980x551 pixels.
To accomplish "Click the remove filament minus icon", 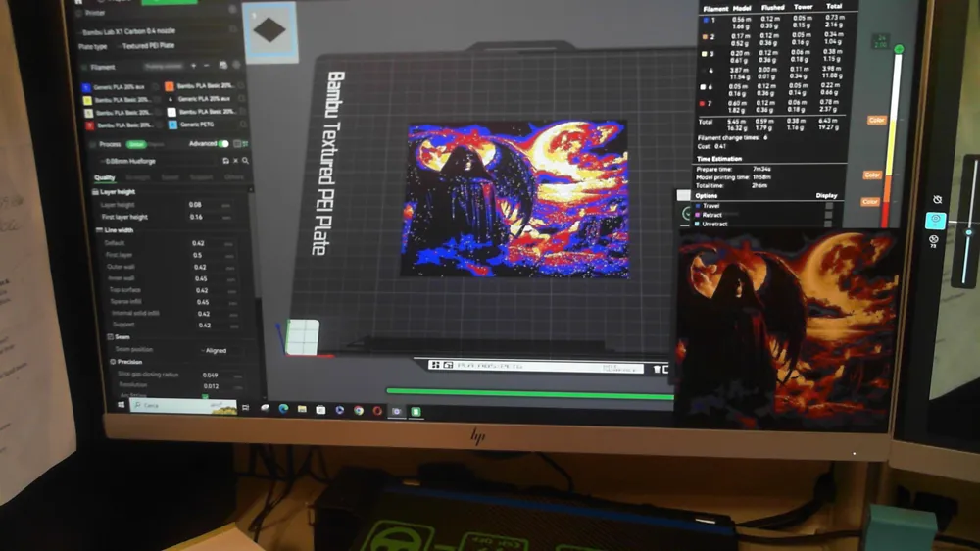I will [206, 66].
